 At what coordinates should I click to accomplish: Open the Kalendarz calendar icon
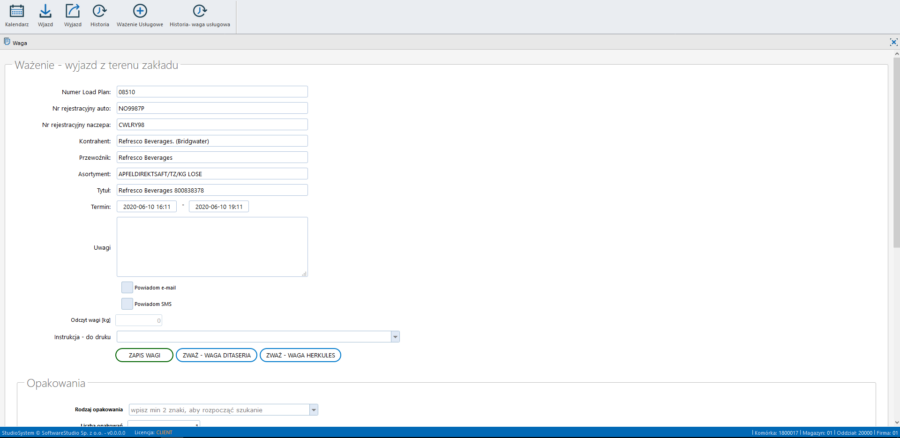point(17,11)
